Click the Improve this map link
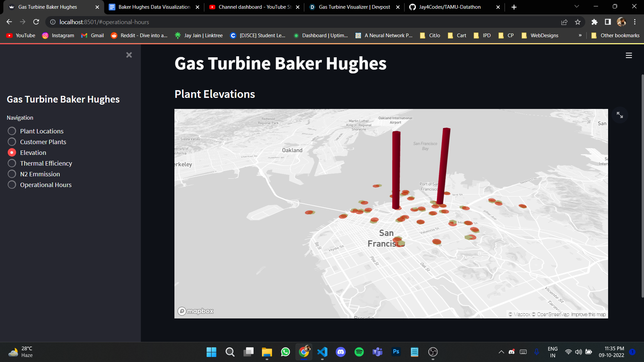644x362 pixels. click(x=588, y=314)
